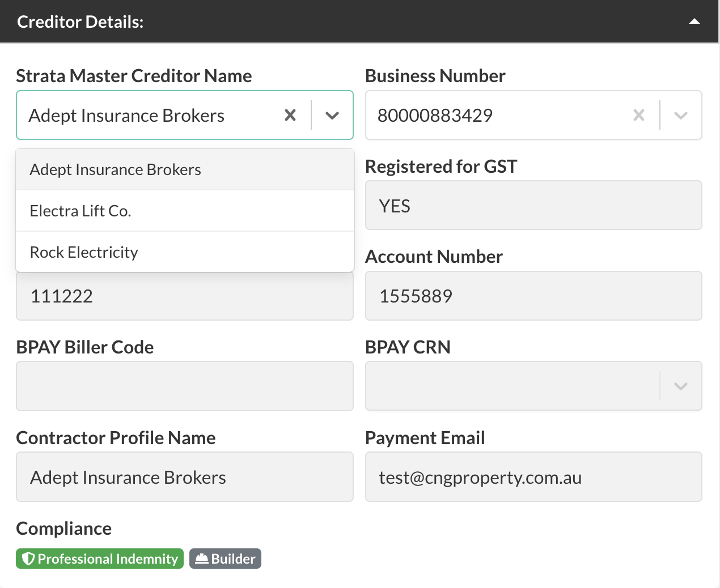The height and width of the screenshot is (588, 720).
Task: Click the Builder compliance badge
Action: click(225, 559)
